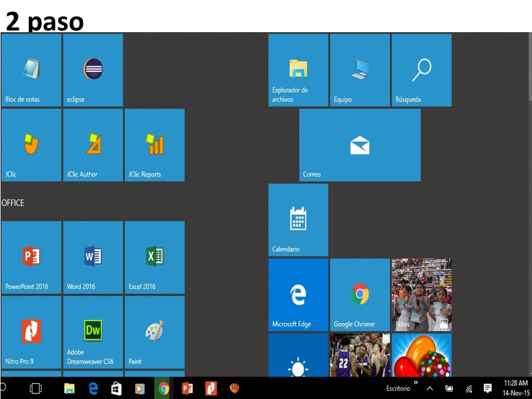Open the Búsqueda tile
Image resolution: width=532 pixels, height=399 pixels.
point(422,70)
